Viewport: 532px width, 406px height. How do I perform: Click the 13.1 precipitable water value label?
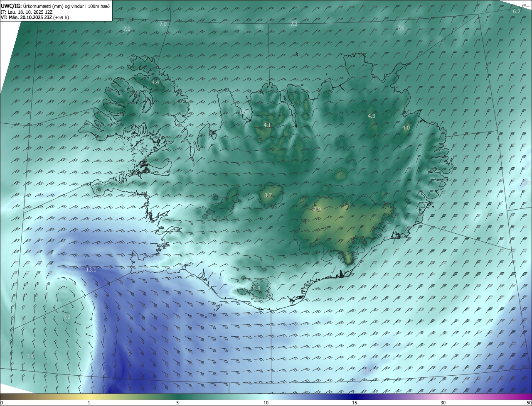91,270
